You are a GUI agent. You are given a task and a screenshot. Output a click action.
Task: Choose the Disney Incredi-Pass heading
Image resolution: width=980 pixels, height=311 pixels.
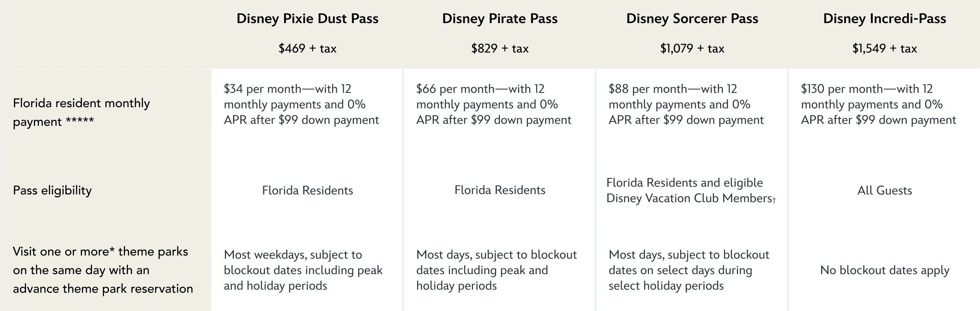pos(885,19)
